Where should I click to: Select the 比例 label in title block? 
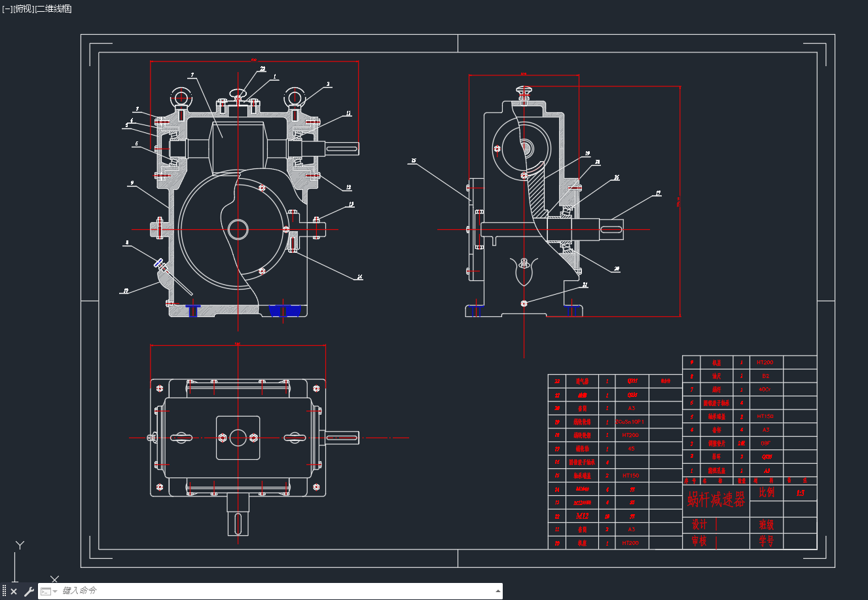[766, 493]
